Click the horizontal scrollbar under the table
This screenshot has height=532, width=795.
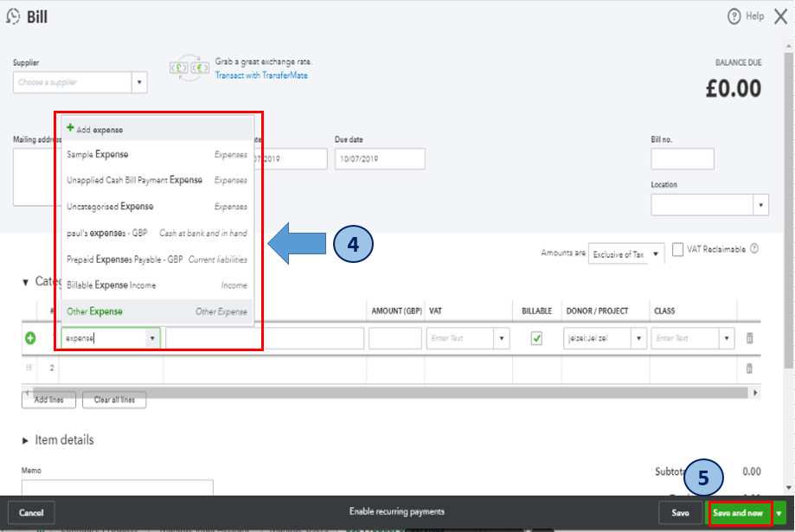390,393
